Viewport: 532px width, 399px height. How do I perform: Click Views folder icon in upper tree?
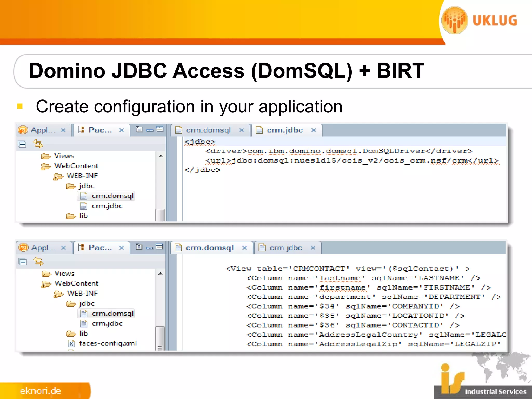point(46,156)
